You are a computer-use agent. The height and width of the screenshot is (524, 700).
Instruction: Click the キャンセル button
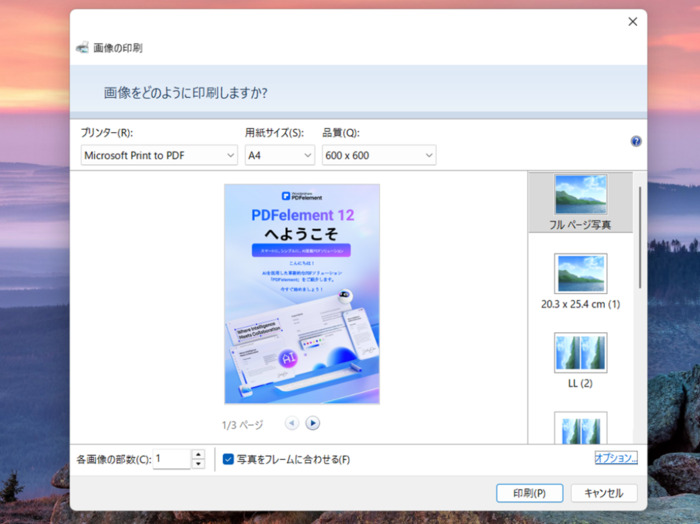(x=604, y=493)
